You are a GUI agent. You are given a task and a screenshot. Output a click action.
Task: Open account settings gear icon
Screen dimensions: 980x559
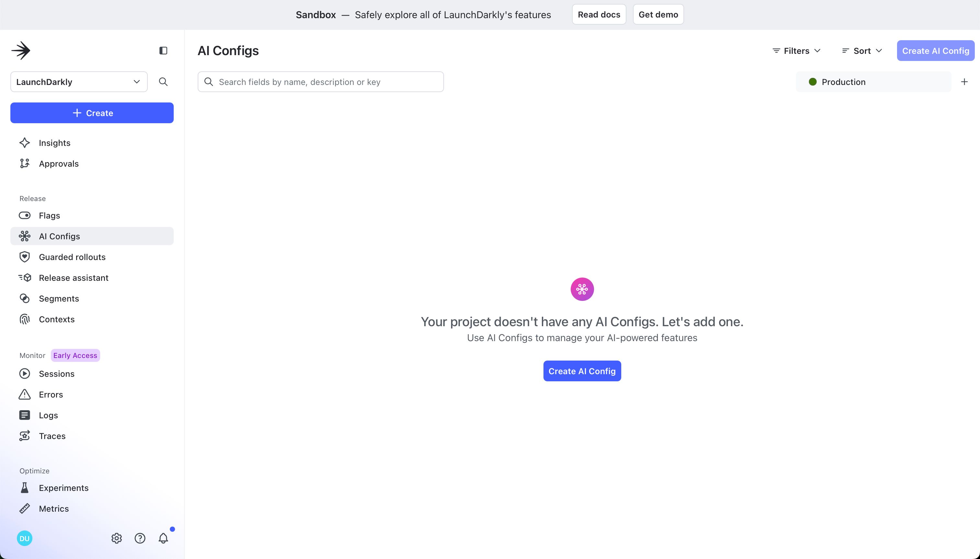[117, 538]
